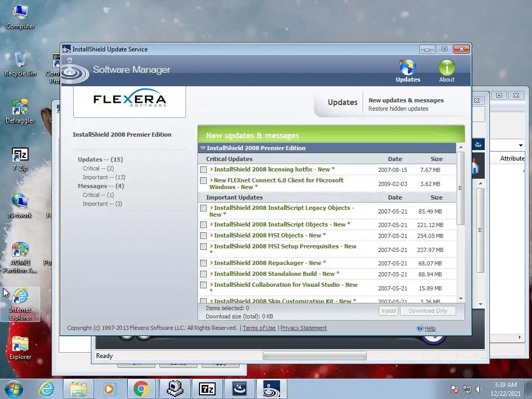Open Windows Explorer folder on taskbar
Image resolution: width=532 pixels, height=399 pixels.
pos(78,389)
